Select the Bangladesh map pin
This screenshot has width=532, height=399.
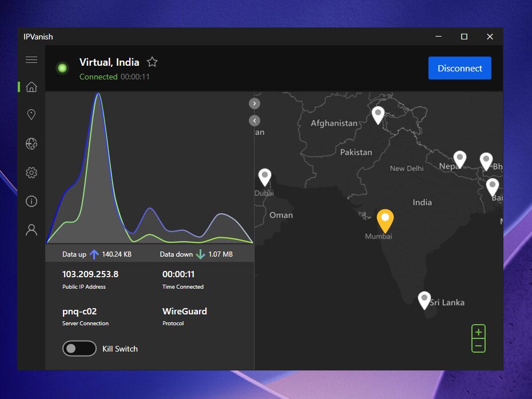493,187
